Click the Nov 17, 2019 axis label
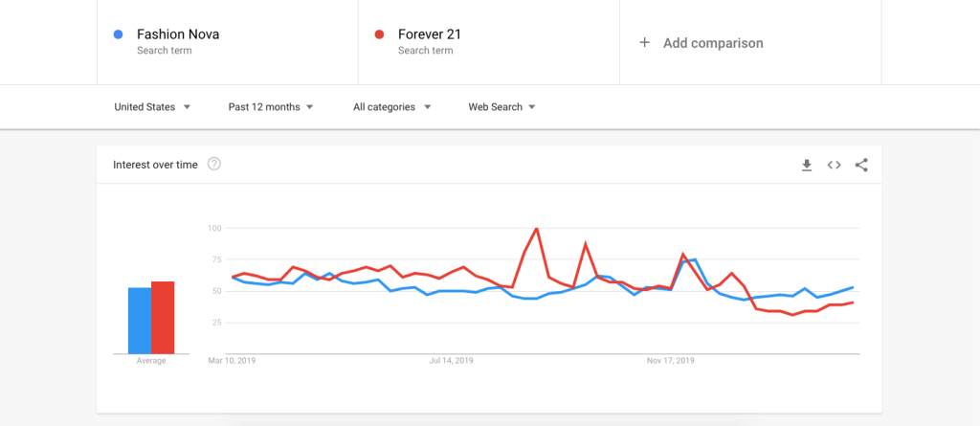The width and height of the screenshot is (980, 426). (670, 361)
